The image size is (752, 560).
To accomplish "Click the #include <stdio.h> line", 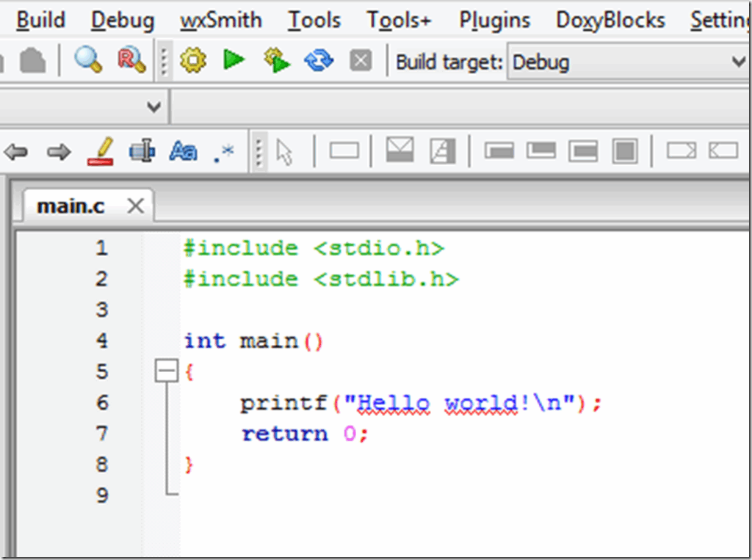I will [314, 248].
